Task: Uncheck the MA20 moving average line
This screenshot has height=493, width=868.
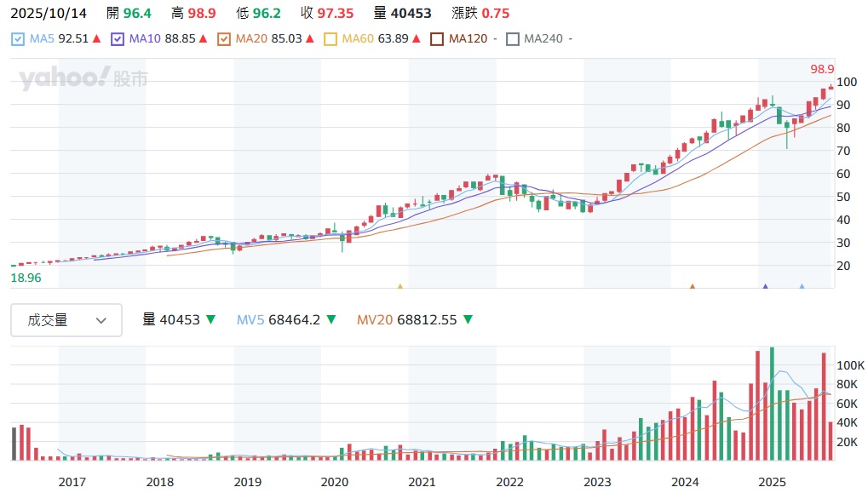Action: (224, 39)
